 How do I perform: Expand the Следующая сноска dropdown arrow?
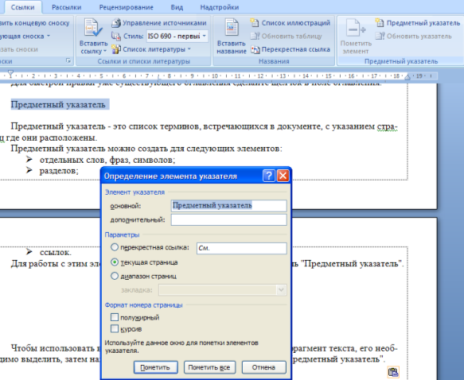(x=48, y=36)
